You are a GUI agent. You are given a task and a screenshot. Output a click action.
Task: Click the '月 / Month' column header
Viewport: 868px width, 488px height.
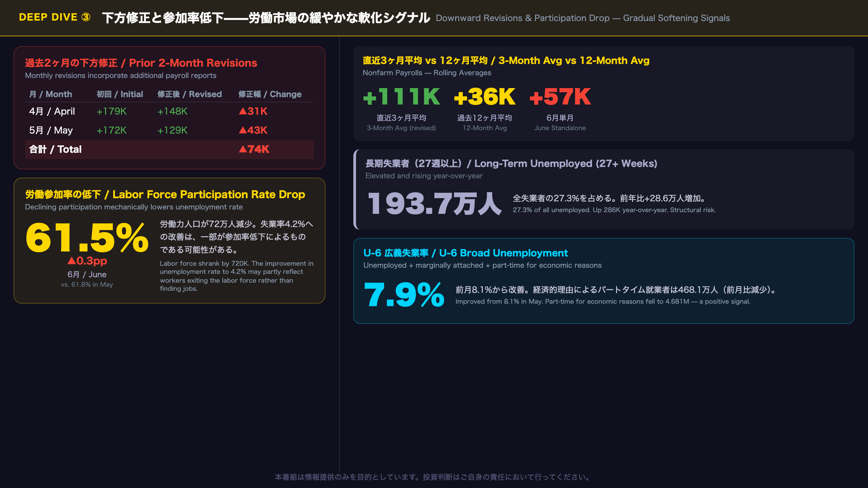pos(51,94)
